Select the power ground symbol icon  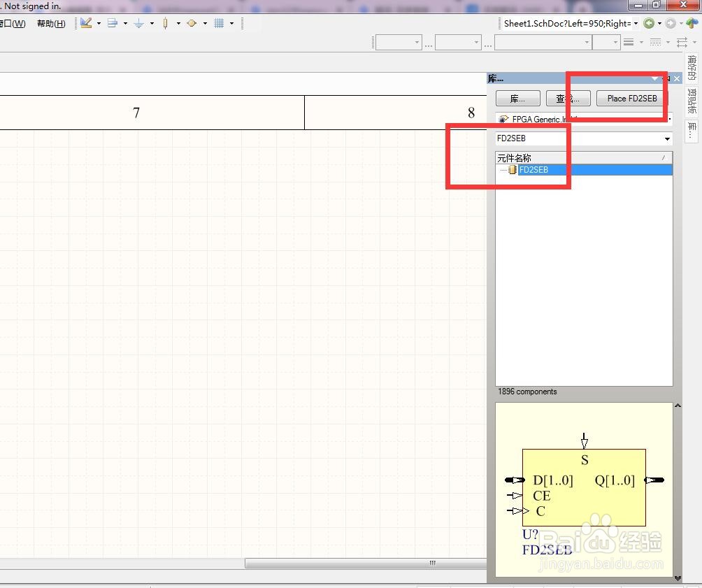pos(138,23)
